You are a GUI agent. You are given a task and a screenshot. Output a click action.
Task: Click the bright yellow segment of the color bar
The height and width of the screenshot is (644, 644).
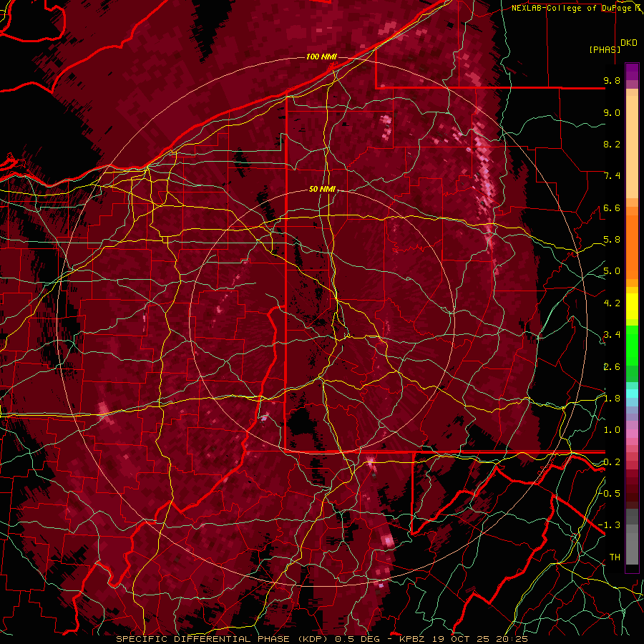click(632, 306)
